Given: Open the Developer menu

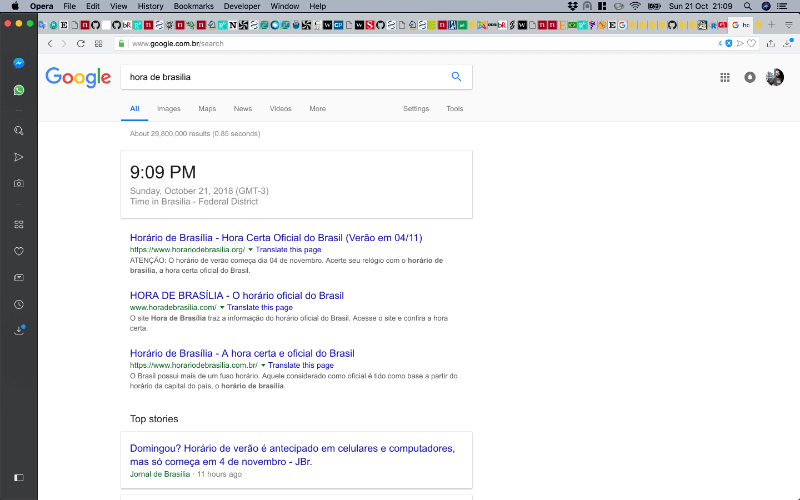Looking at the screenshot, I should [x=242, y=6].
